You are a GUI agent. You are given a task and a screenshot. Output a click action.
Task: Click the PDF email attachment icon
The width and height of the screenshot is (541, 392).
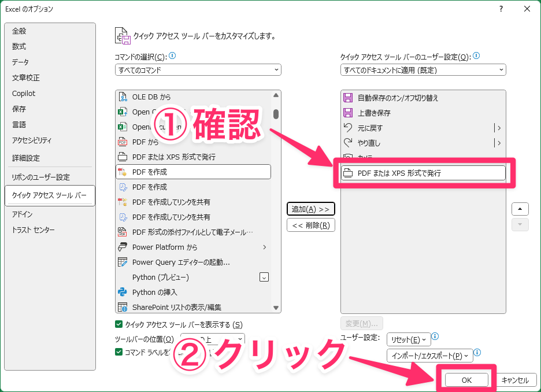coord(123,232)
